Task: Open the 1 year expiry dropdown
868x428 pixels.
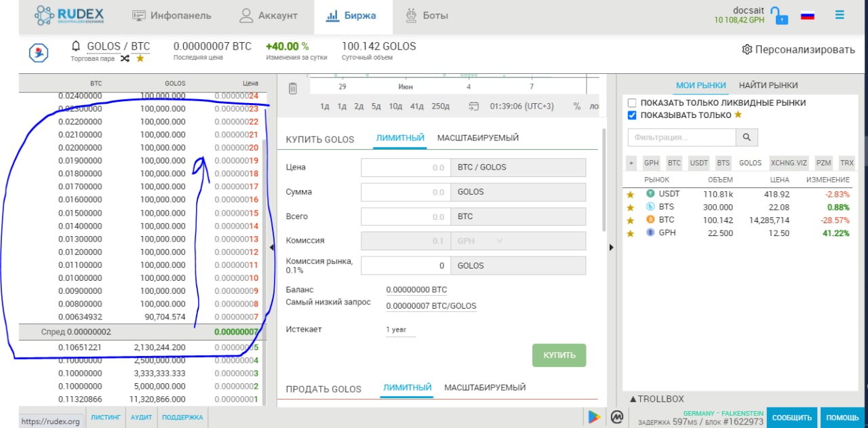Action: tap(400, 330)
